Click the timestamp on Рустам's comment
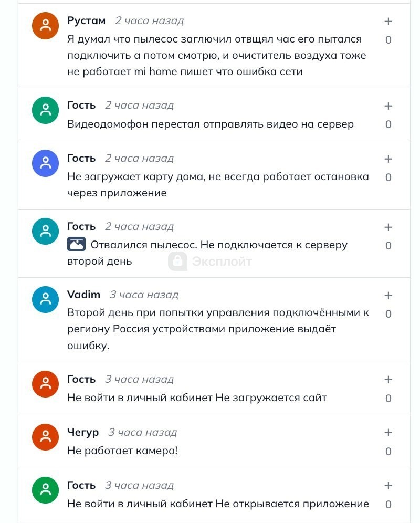 [149, 21]
